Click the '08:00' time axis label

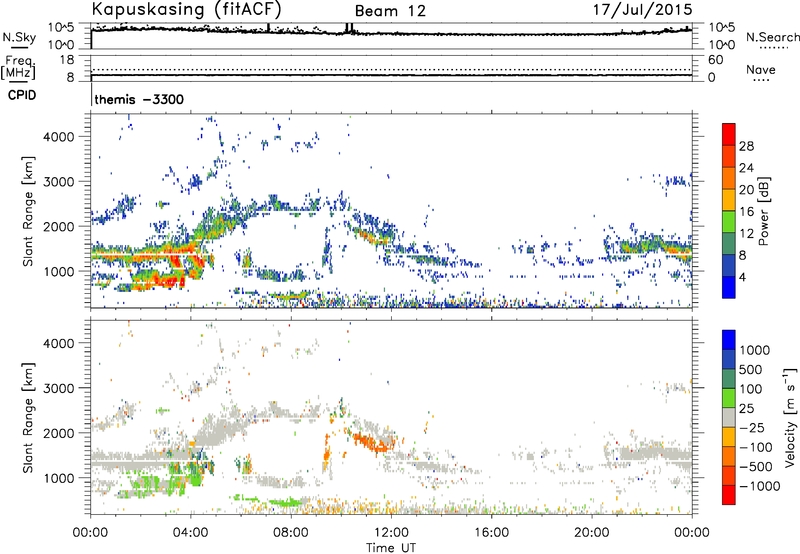pyautogui.click(x=291, y=533)
